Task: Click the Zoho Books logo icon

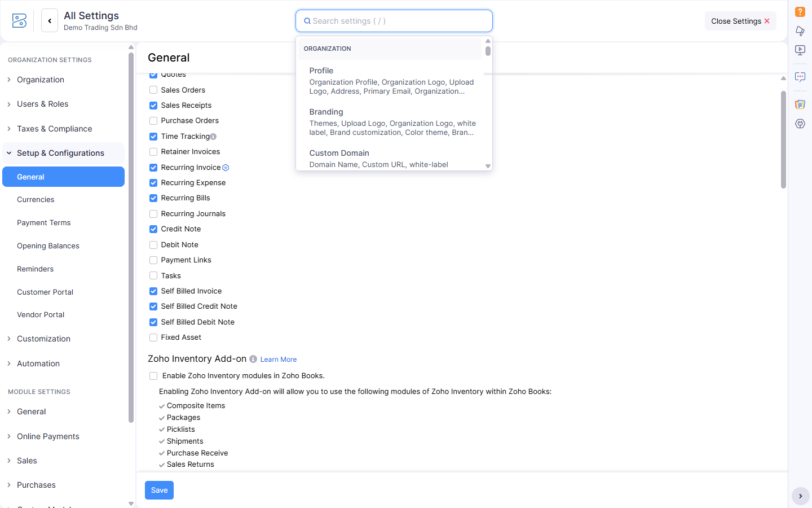Action: tap(19, 21)
